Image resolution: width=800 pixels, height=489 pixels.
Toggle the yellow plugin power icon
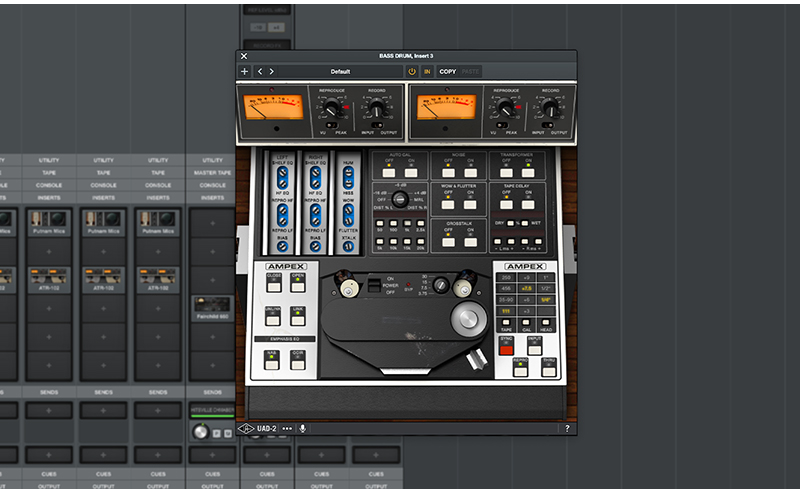(x=412, y=71)
